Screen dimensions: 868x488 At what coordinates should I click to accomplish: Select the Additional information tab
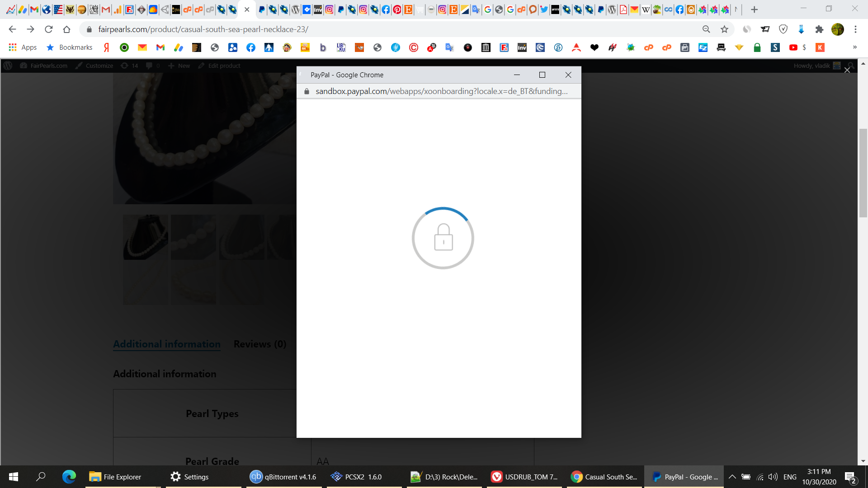[x=167, y=344]
